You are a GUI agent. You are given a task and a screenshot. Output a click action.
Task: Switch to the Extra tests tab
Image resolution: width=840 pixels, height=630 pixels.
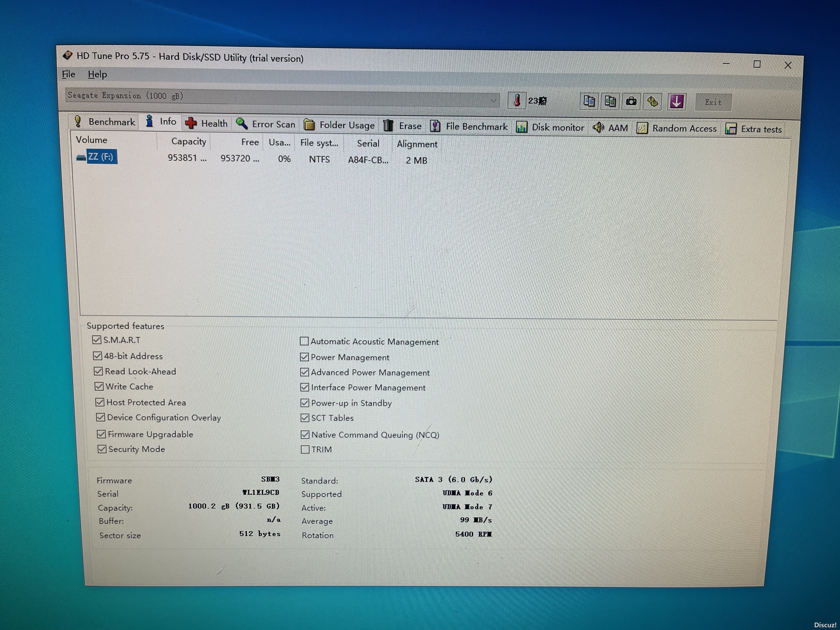(x=754, y=129)
